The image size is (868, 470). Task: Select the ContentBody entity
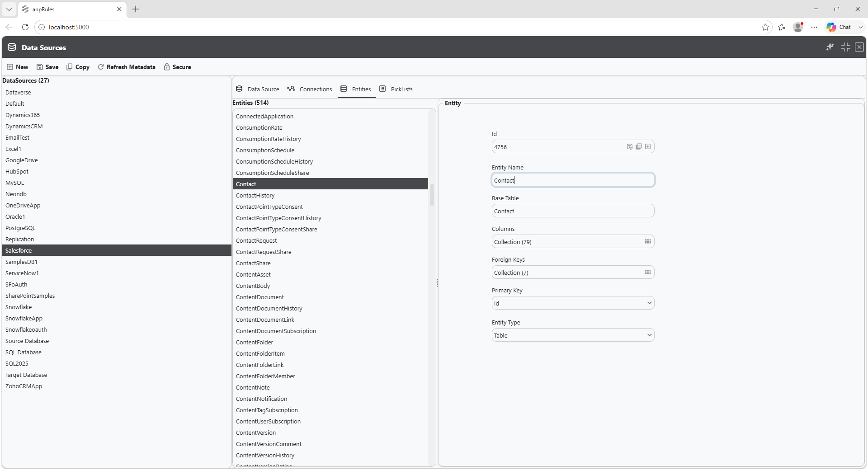point(330,286)
